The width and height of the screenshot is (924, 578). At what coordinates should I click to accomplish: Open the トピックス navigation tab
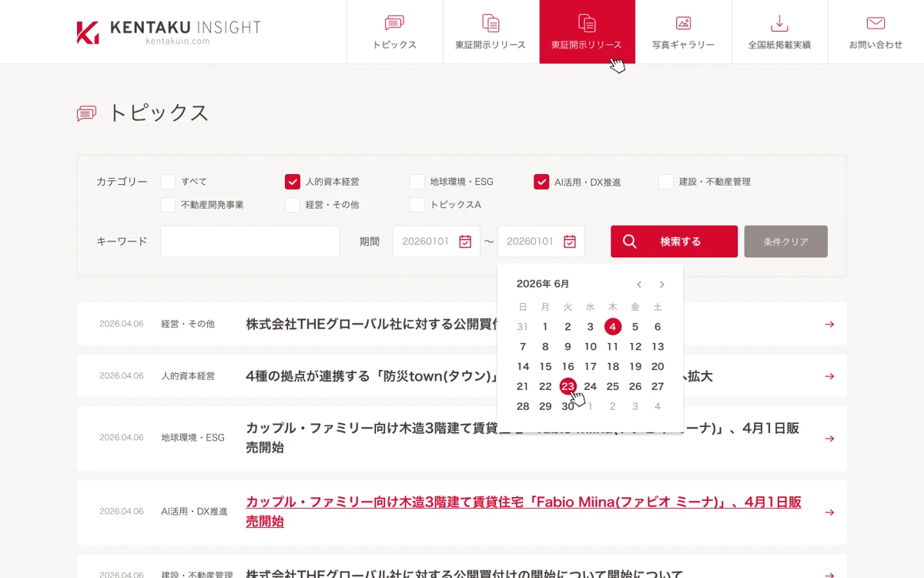click(395, 32)
